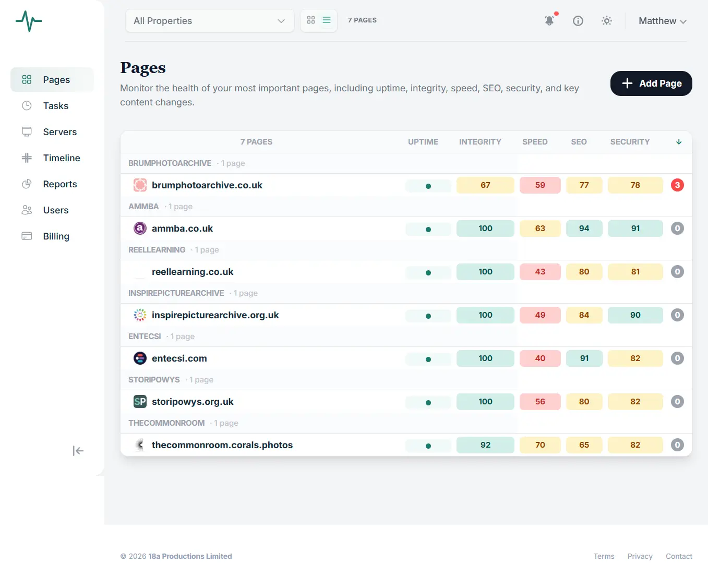This screenshot has width=708, height=588.
Task: Sort by the SECURITY column header
Action: click(x=630, y=142)
